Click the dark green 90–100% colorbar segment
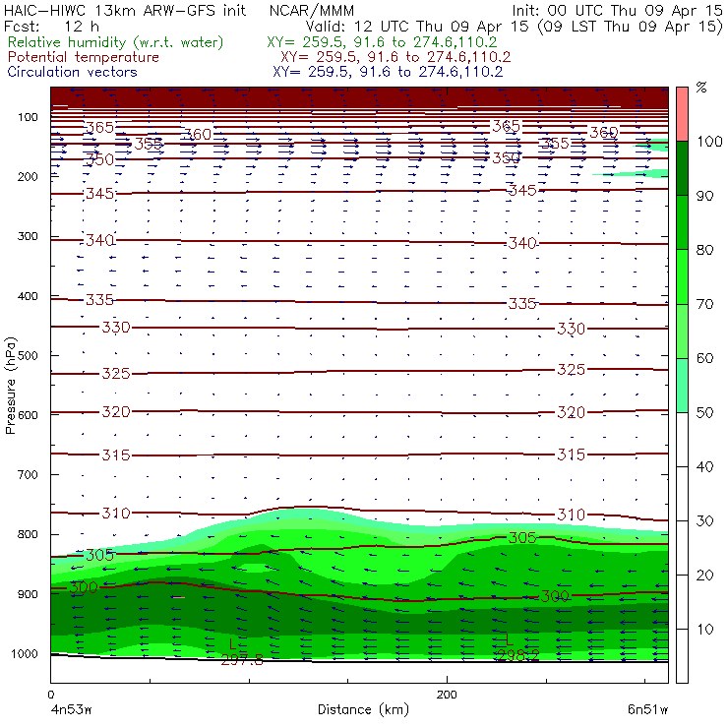 [x=682, y=168]
